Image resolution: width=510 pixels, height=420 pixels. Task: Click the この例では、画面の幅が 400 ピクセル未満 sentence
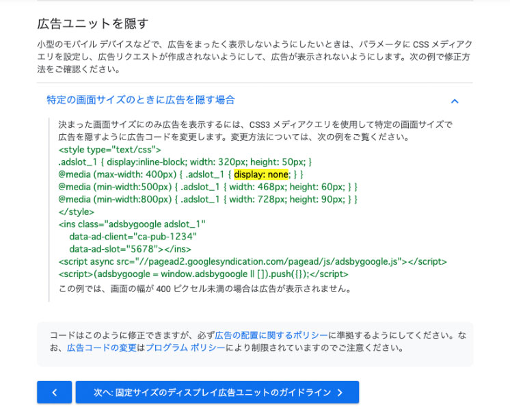point(204,289)
